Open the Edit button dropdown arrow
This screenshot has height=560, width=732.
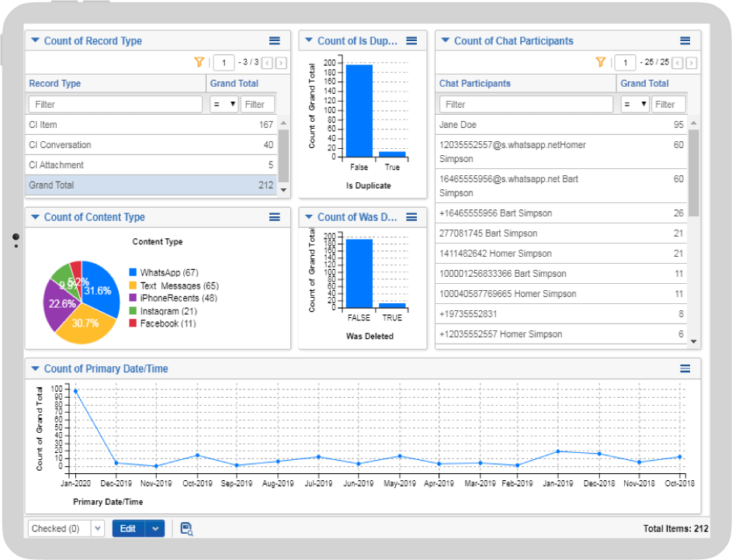point(155,529)
